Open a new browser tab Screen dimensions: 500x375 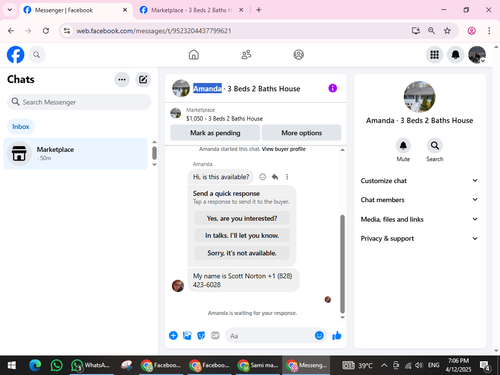pos(259,10)
